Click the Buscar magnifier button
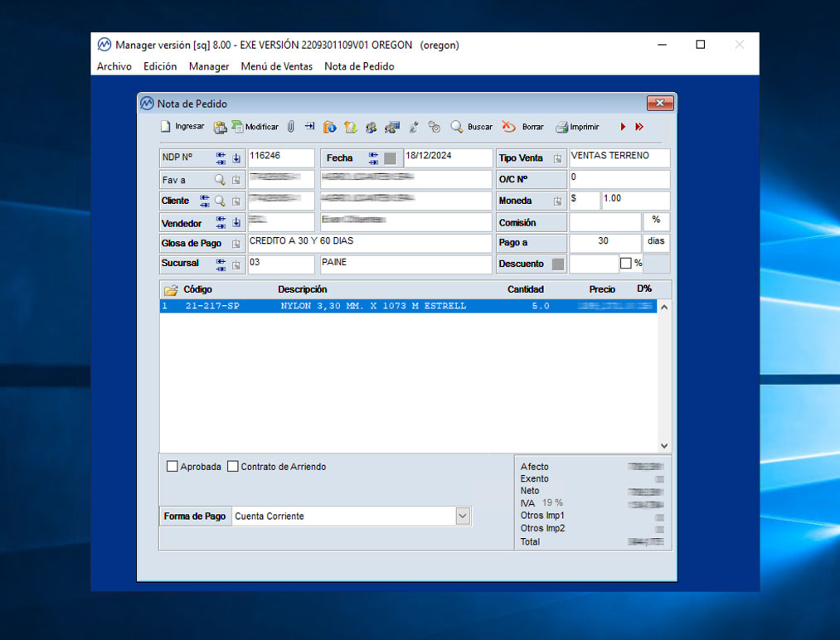Screen dimensions: 840x640 472,127
